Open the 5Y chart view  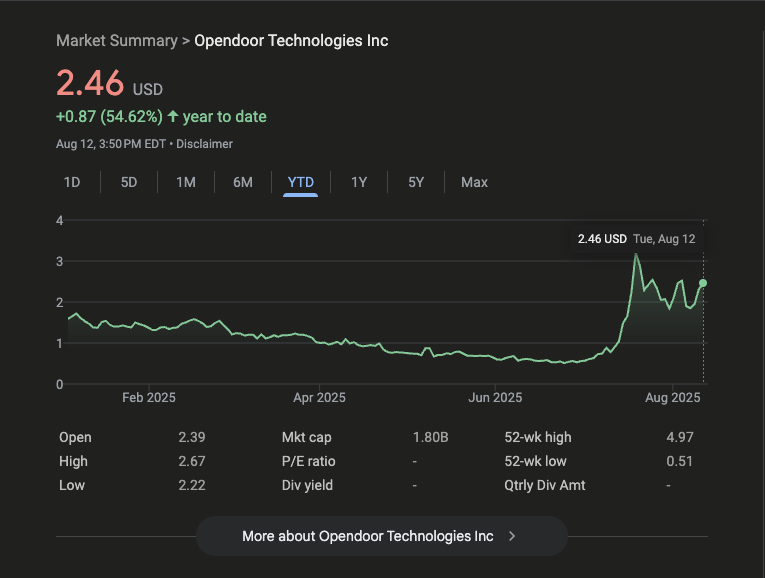click(416, 182)
